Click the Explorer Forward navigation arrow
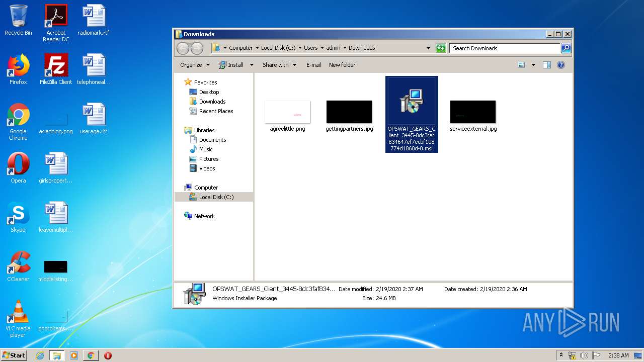 click(197, 48)
